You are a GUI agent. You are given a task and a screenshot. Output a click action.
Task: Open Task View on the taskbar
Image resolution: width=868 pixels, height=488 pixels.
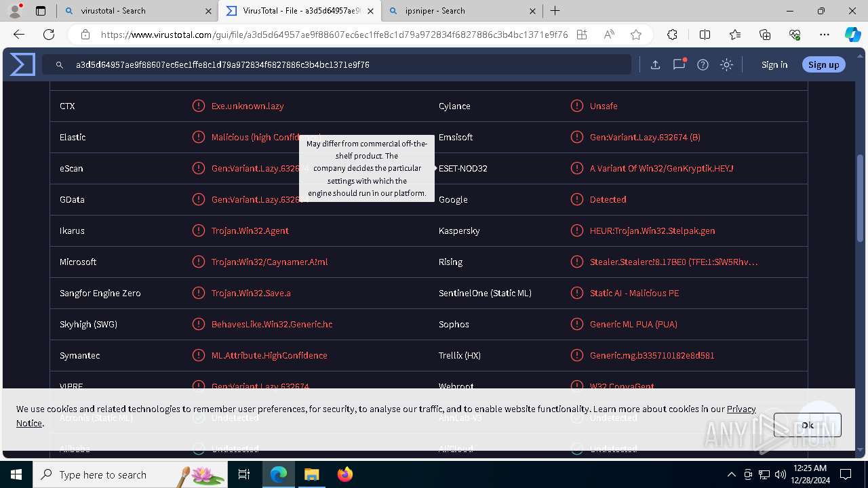(244, 474)
